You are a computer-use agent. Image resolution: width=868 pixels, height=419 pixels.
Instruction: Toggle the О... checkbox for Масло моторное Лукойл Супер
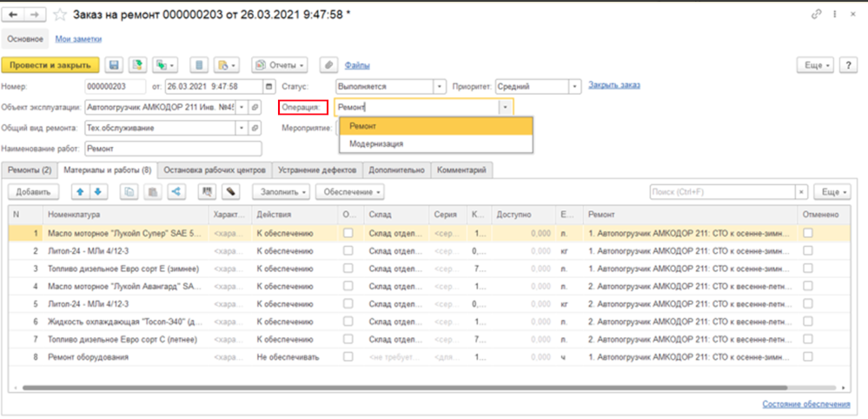click(x=348, y=234)
